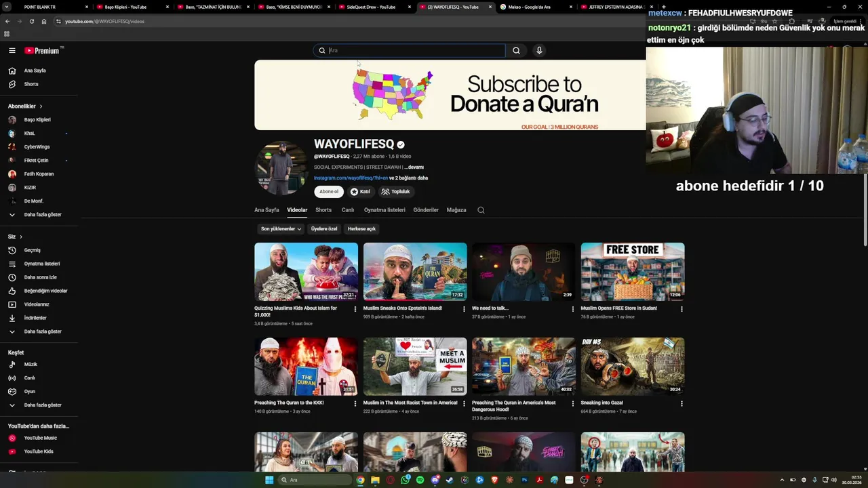
Task: Open the instagram.com/wayoflifesq link
Action: point(351,178)
